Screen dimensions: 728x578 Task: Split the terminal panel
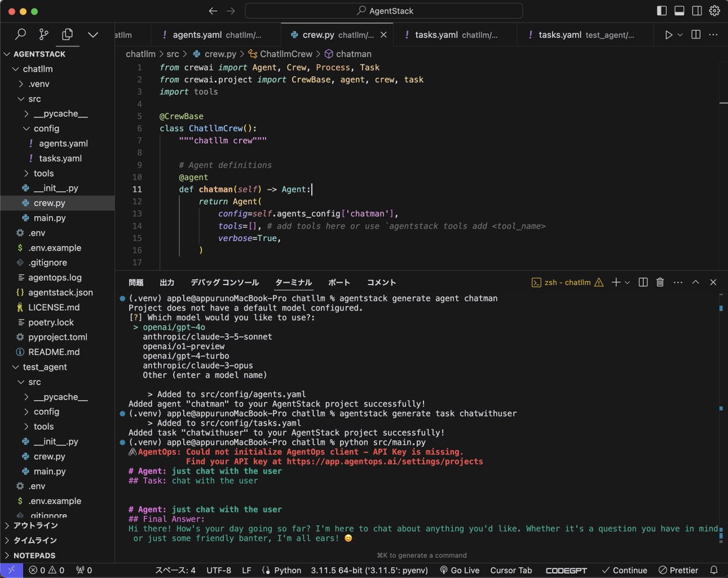[x=643, y=282]
